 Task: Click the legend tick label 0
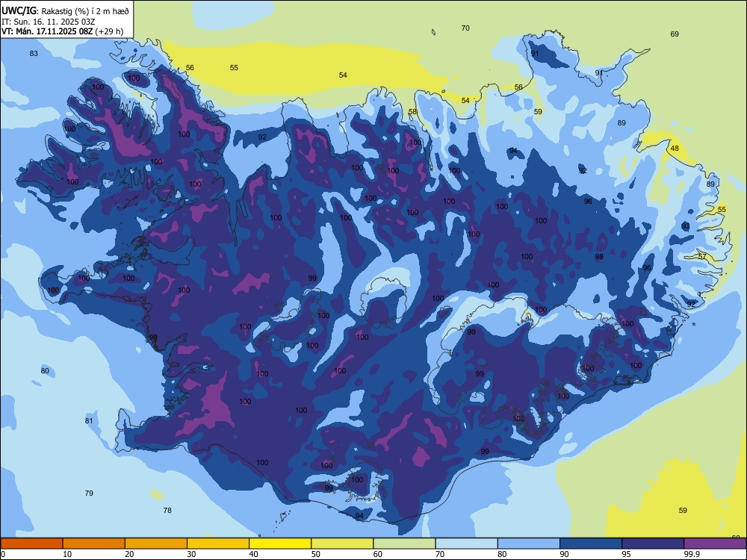(x=3, y=554)
